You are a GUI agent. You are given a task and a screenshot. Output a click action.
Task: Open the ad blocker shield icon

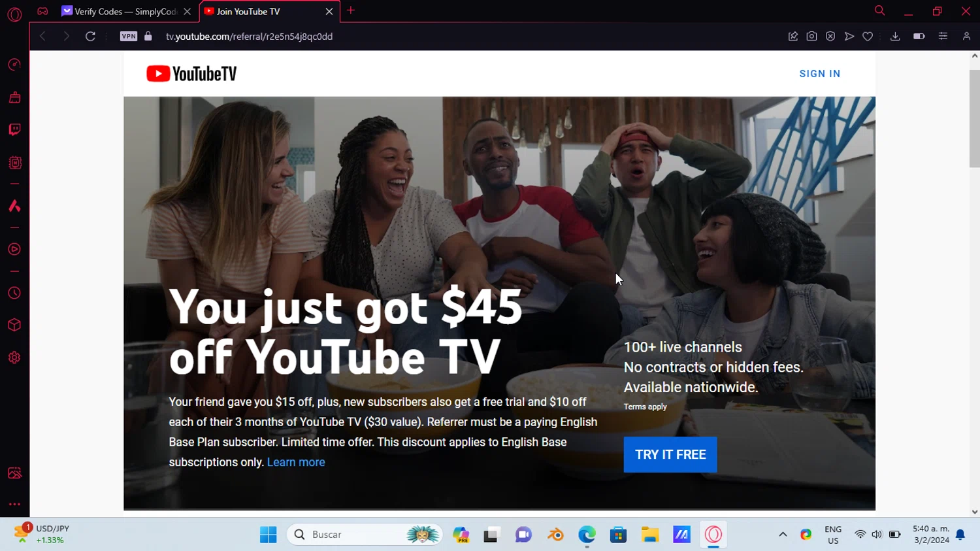830,37
